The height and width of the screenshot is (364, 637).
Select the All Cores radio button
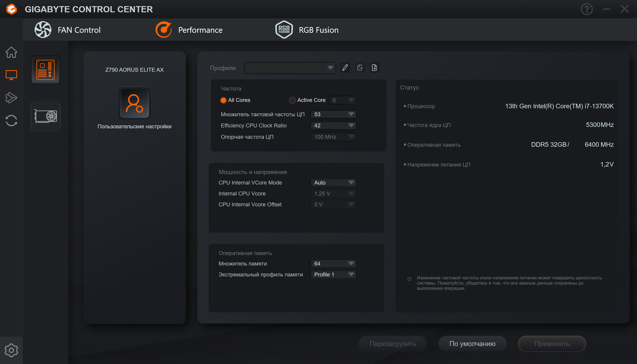[x=223, y=100]
